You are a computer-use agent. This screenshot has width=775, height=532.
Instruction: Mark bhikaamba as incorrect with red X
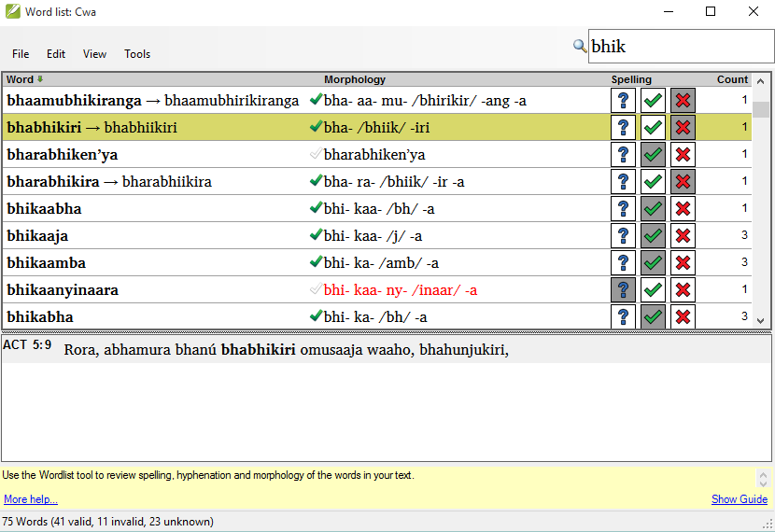[x=683, y=262]
